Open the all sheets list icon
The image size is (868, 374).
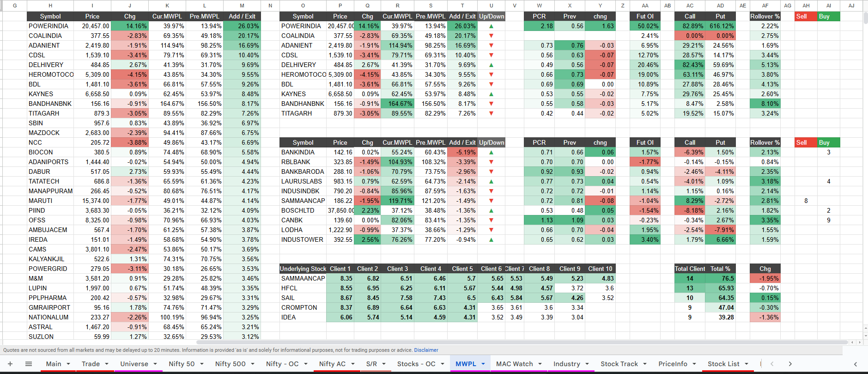28,364
